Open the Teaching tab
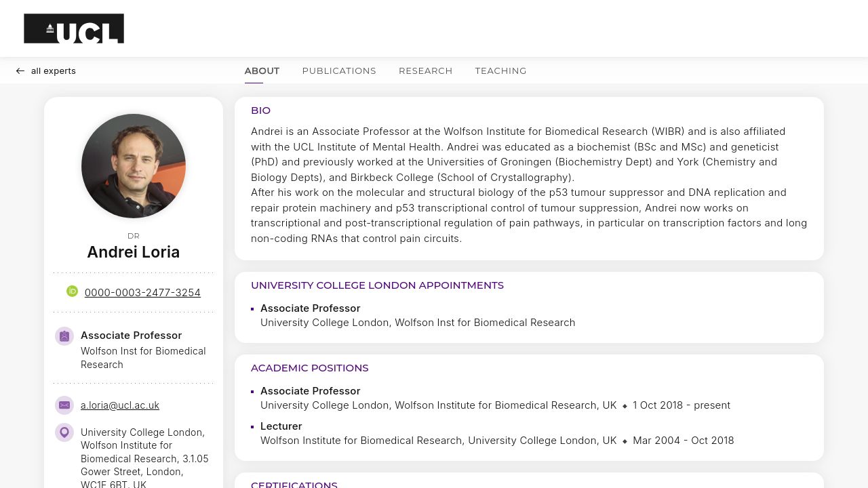 (500, 70)
